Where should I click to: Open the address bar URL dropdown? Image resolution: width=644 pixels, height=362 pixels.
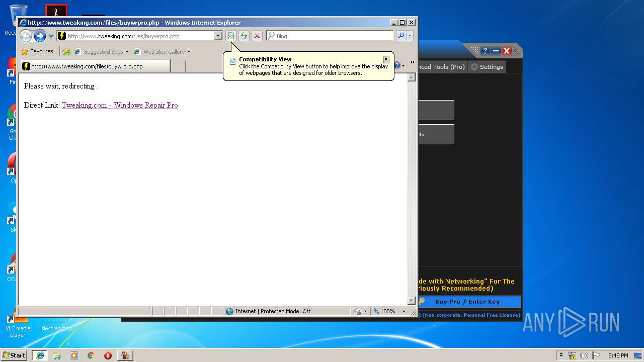click(x=218, y=36)
